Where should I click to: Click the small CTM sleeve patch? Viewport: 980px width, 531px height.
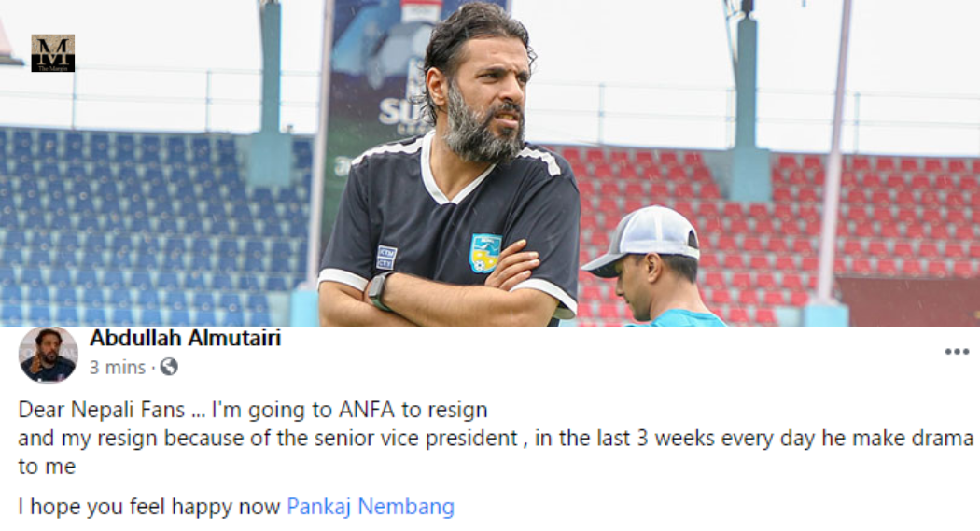point(385,258)
